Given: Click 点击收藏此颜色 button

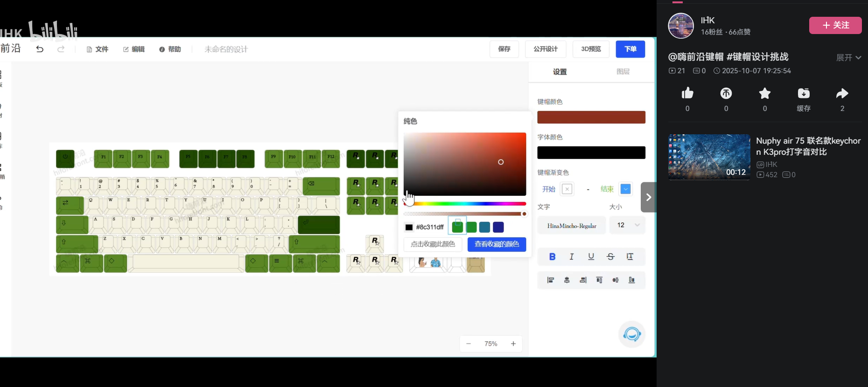Looking at the screenshot, I should point(433,244).
